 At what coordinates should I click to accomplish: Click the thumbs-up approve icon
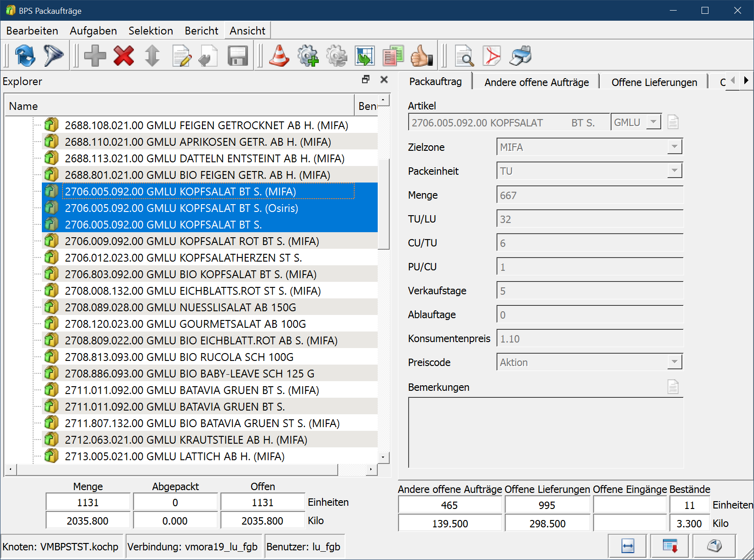pos(421,56)
